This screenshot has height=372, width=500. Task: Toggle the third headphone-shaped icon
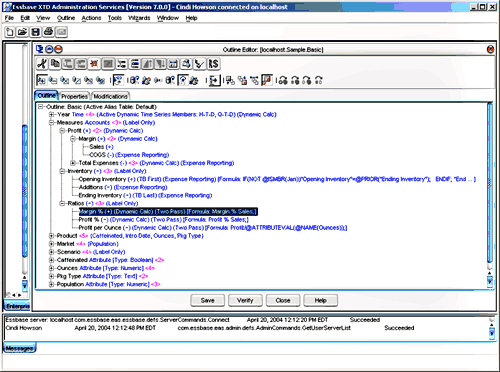point(307,80)
